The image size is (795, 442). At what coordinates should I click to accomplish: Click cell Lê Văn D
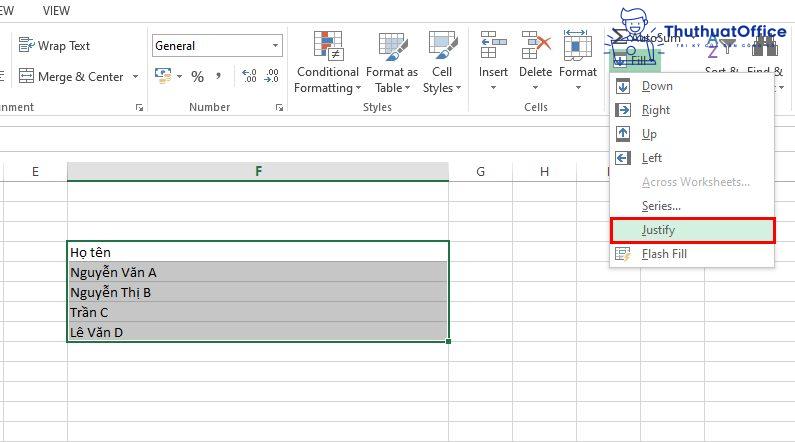click(x=258, y=332)
